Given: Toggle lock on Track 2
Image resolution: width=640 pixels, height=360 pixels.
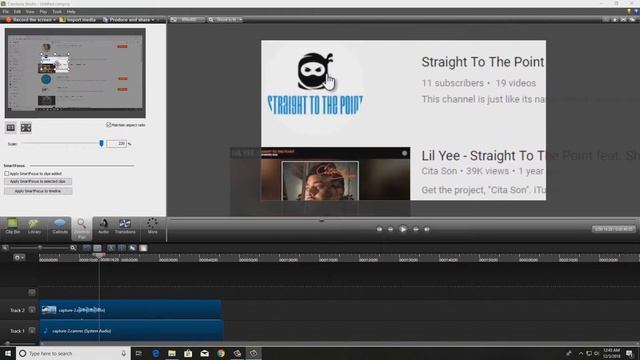Looking at the screenshot, I should pyautogui.click(x=32, y=310).
